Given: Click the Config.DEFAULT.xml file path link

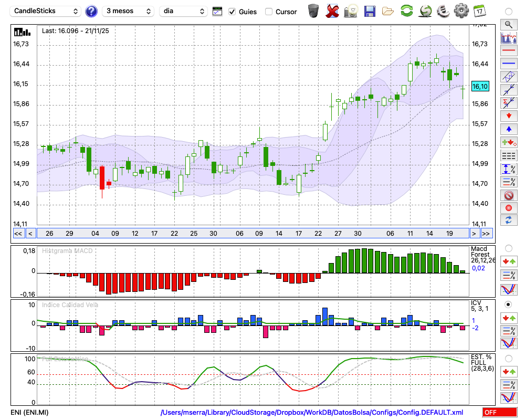Looking at the screenshot, I should tap(312, 413).
